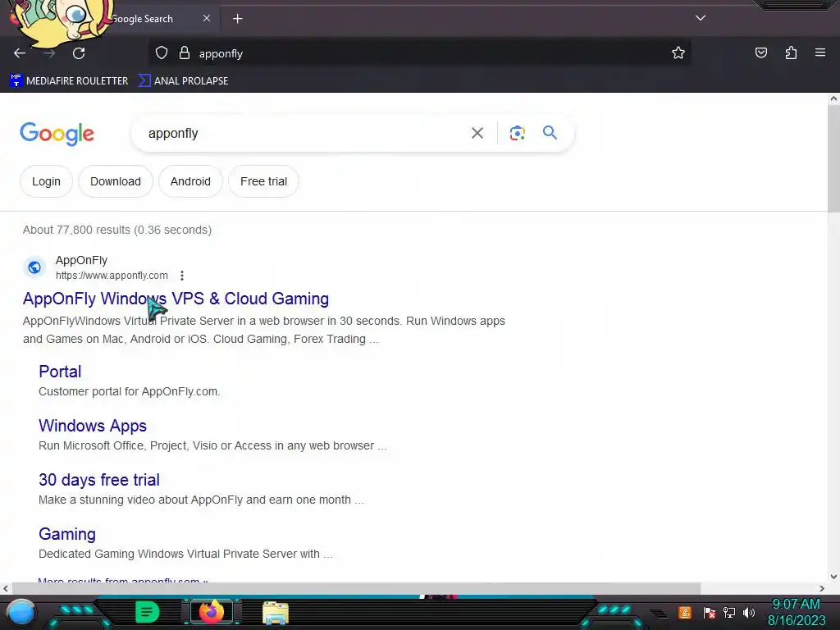Click the site security padlock icon
840x630 pixels.
tap(185, 53)
